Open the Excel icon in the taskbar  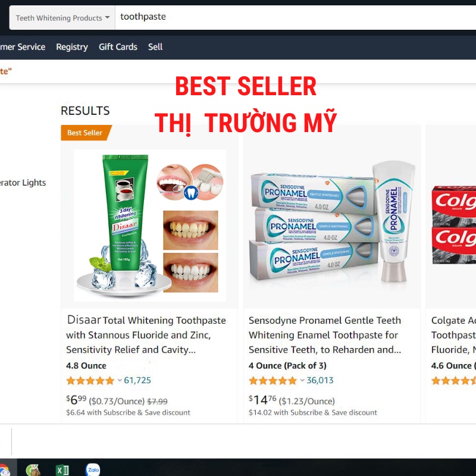[x=62, y=470]
